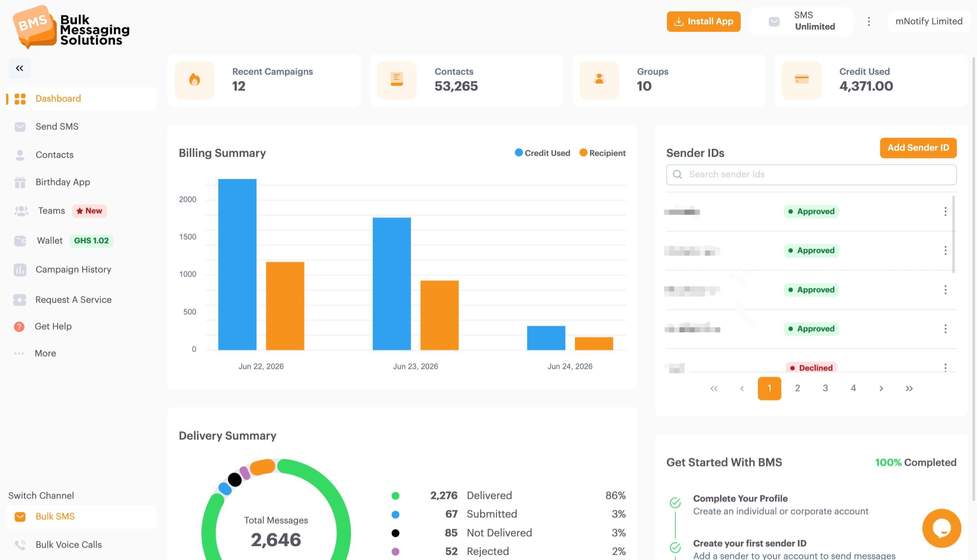Screen dimensions: 977x560
Task: Go to previous page of sender IDs
Action: (741, 388)
